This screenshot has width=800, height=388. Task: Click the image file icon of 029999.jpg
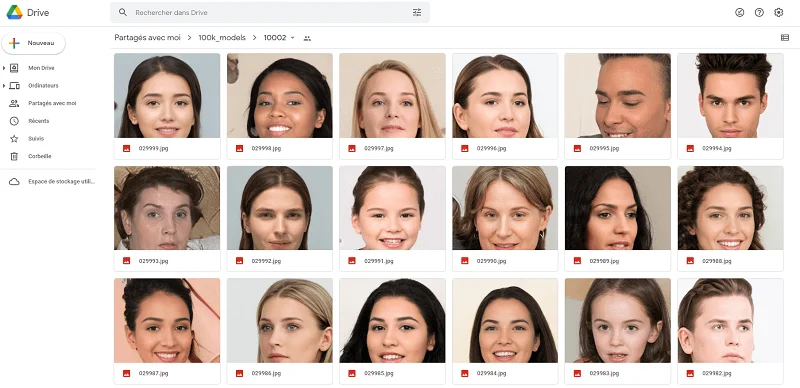click(x=127, y=148)
